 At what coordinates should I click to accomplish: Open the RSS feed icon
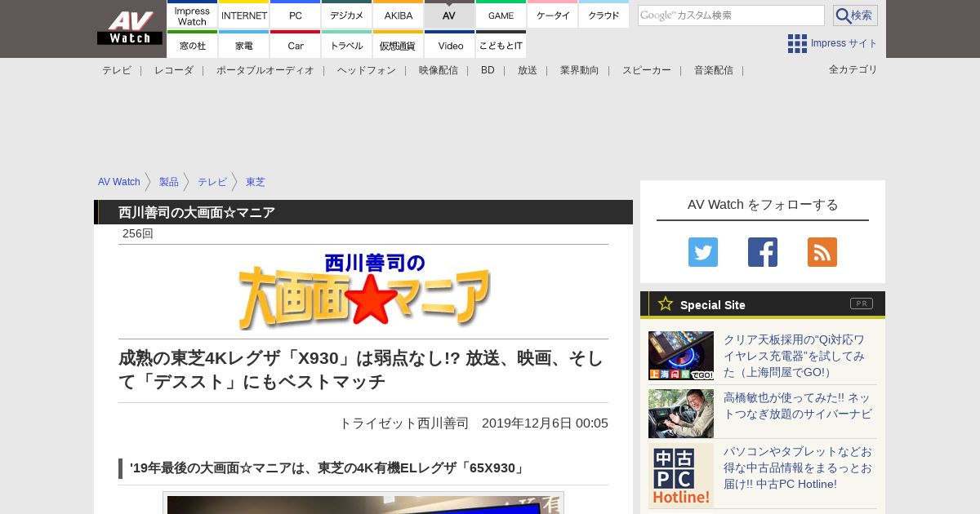tap(822, 252)
